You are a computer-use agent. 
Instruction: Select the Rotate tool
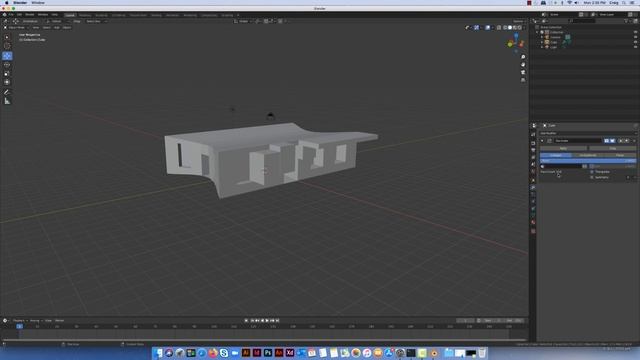tap(7, 64)
